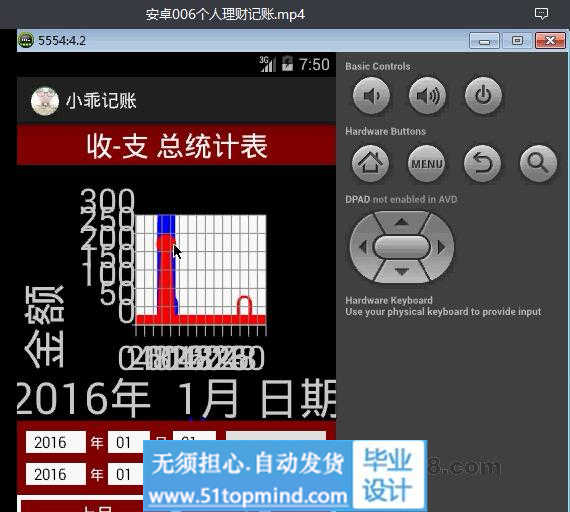
Task: Click the DPAD right arrow
Action: [441, 247]
